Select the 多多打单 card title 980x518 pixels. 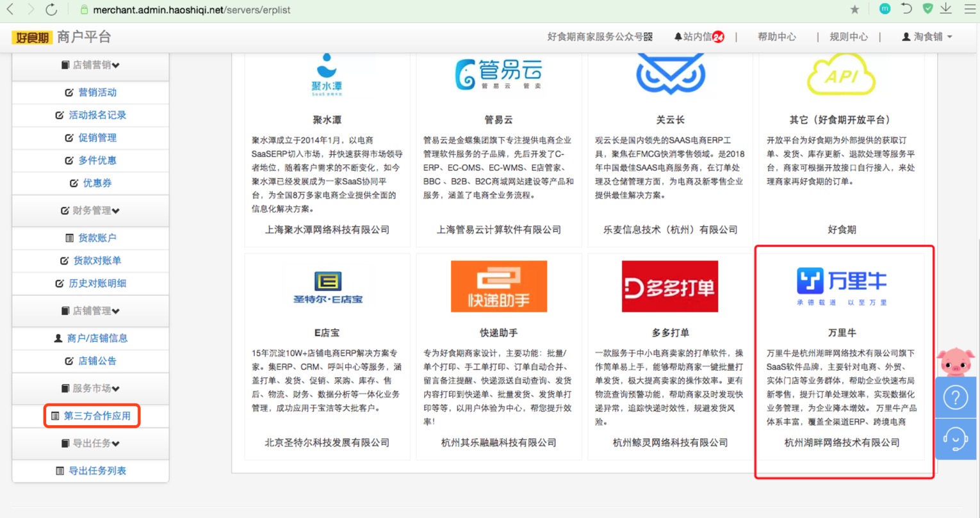[x=670, y=333]
